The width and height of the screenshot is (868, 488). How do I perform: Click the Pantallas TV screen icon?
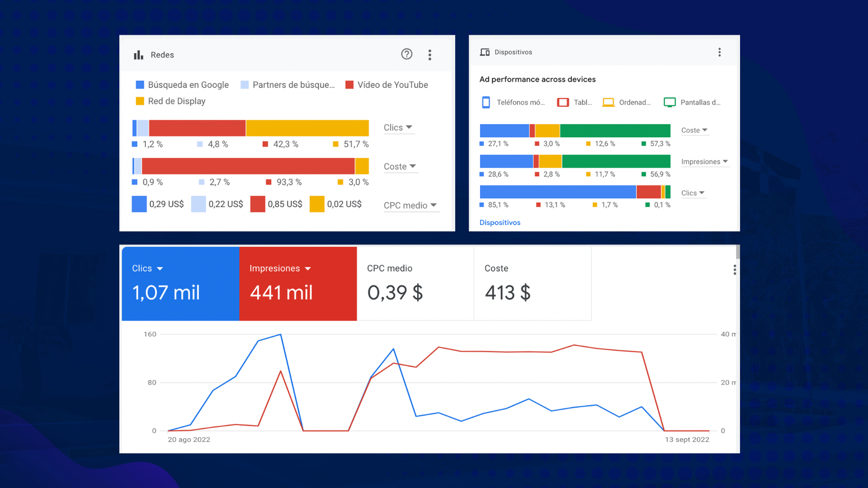pos(669,102)
